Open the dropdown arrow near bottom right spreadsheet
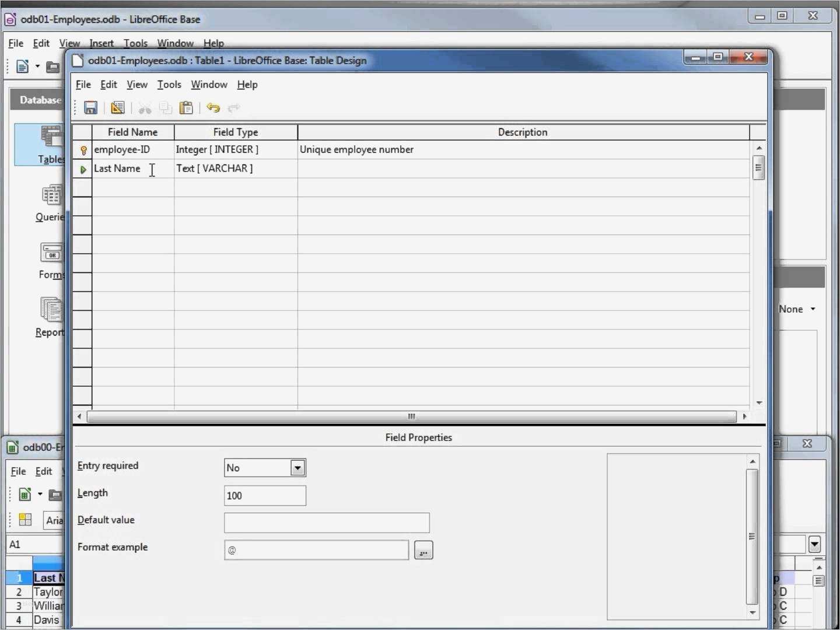This screenshot has width=840, height=630. (x=815, y=544)
